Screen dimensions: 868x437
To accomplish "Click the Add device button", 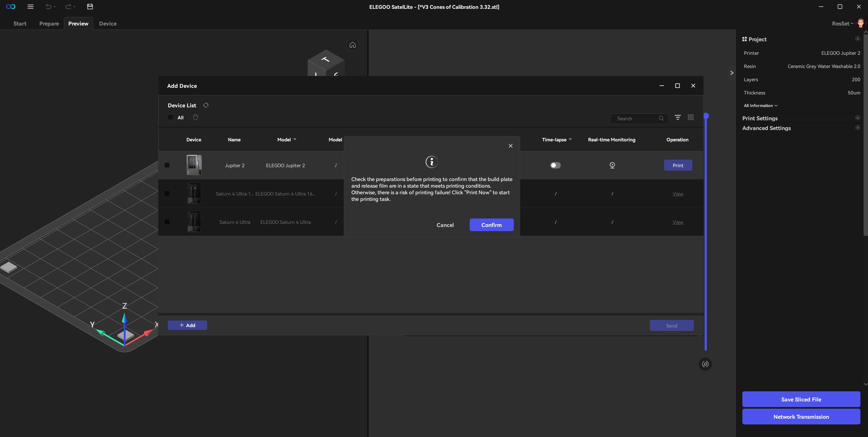I will click(x=187, y=325).
